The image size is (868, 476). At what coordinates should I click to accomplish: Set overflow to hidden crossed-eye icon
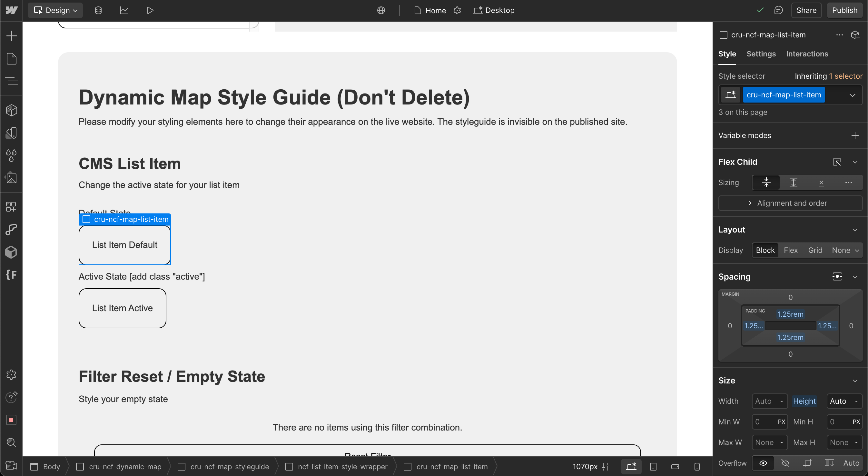click(x=785, y=463)
